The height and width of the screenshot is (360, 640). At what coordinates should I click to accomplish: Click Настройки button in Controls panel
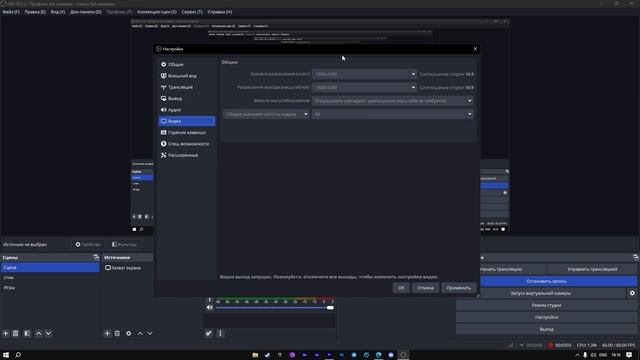pyautogui.click(x=546, y=317)
